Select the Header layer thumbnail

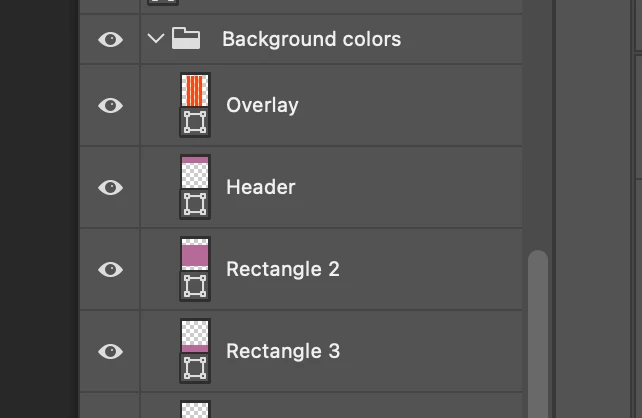click(195, 172)
